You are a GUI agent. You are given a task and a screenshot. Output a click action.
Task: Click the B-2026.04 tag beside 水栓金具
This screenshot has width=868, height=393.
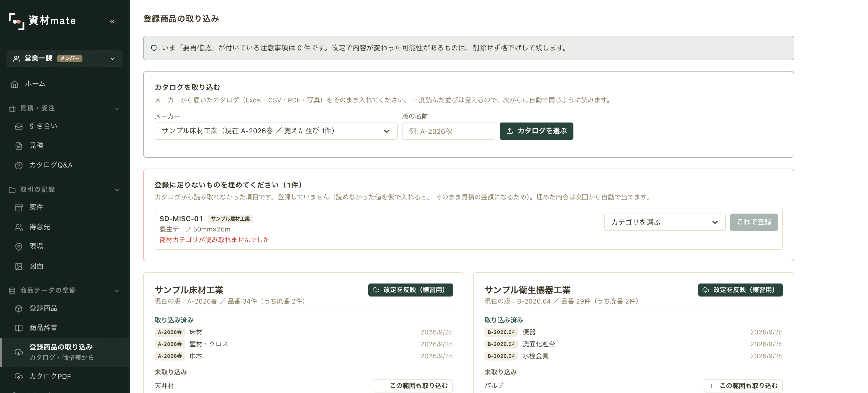[x=501, y=356]
